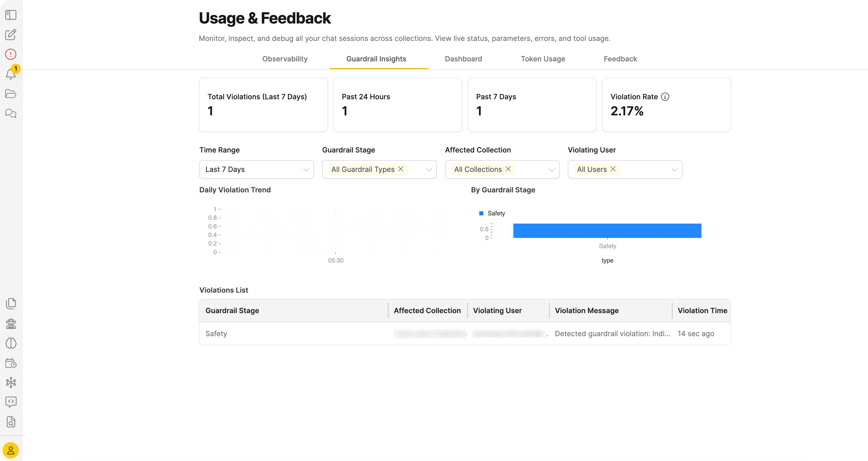Click the Violation Rate info icon

pyautogui.click(x=665, y=97)
